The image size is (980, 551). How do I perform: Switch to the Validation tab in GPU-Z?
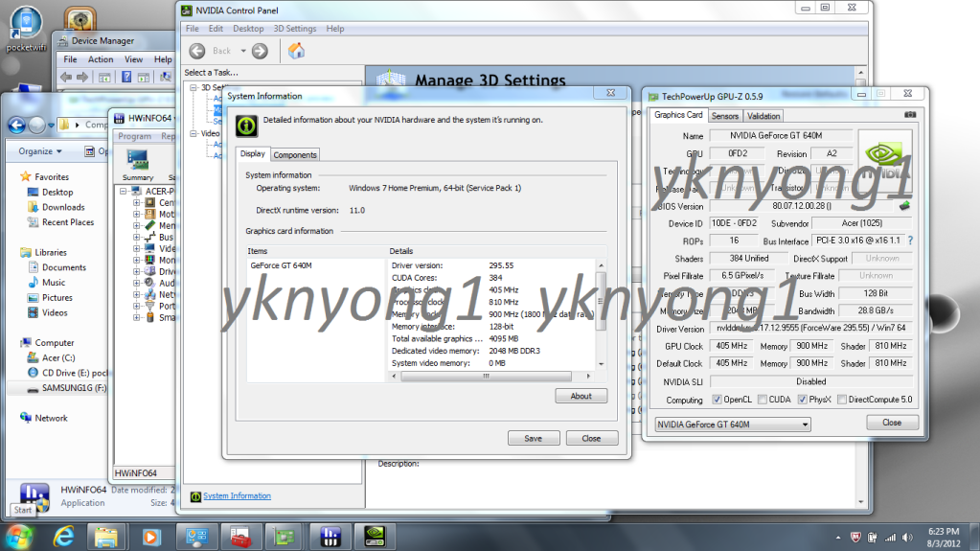763,116
